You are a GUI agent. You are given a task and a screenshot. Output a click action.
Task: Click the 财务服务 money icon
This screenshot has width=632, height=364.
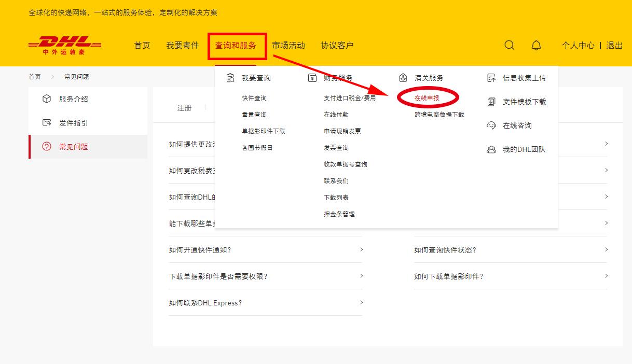click(312, 77)
